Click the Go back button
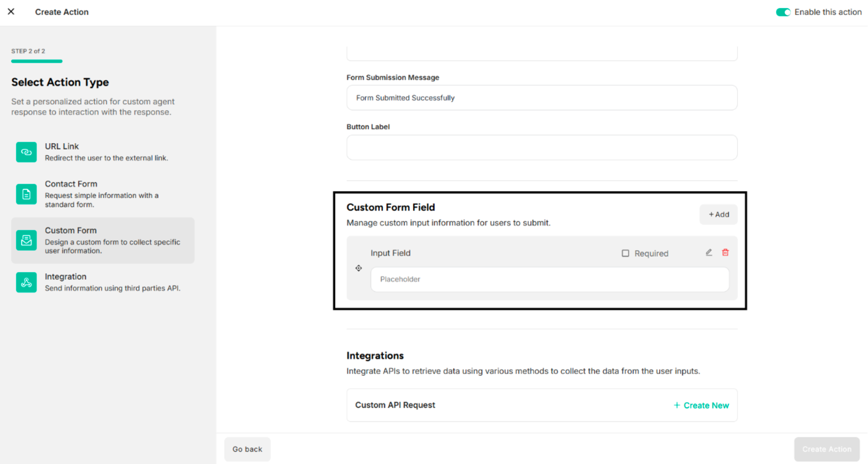The width and height of the screenshot is (868, 464). 247,449
